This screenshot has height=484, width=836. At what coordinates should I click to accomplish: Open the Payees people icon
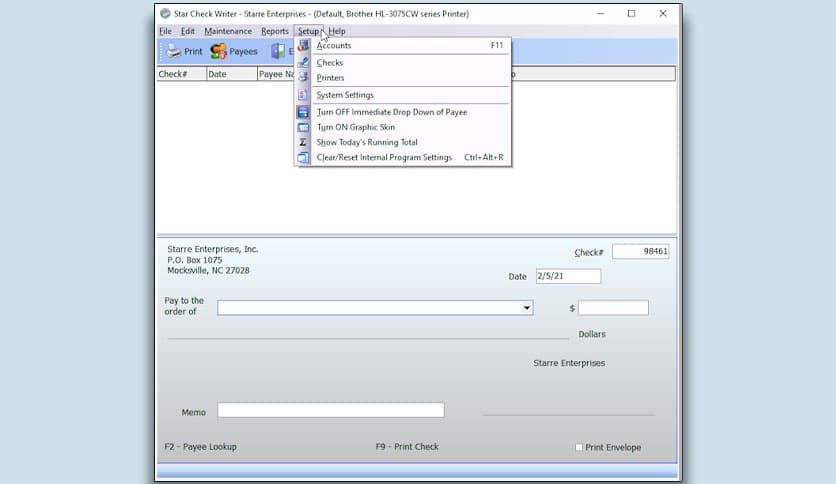(218, 51)
